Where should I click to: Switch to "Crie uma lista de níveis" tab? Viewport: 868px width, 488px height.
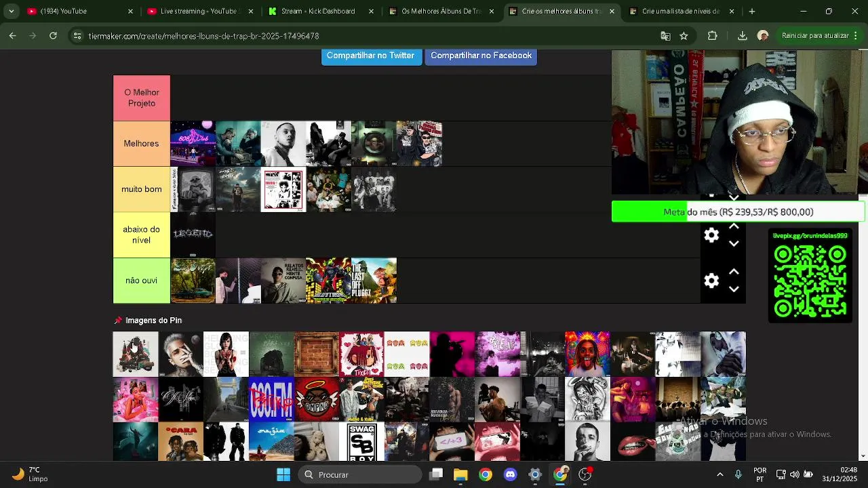(680, 12)
